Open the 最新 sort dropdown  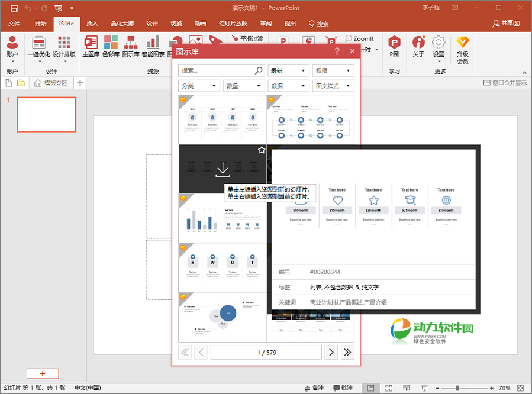tap(288, 70)
